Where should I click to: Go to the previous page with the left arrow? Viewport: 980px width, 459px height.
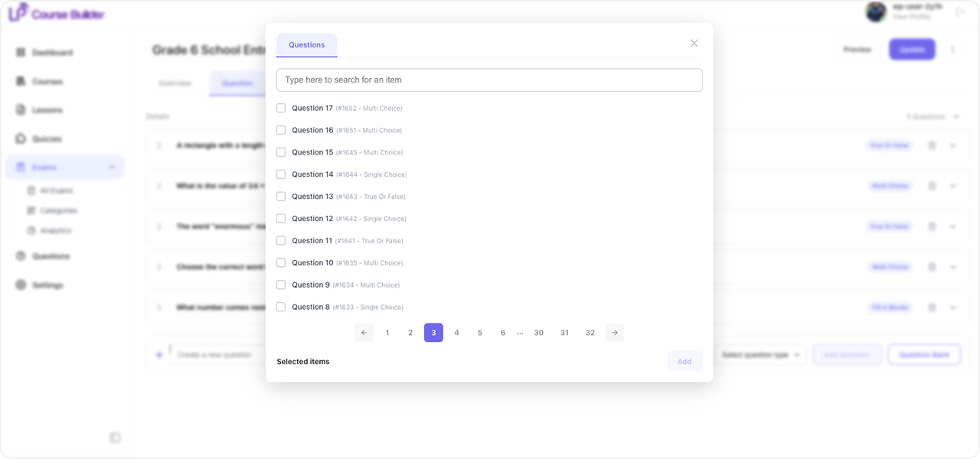click(x=364, y=333)
